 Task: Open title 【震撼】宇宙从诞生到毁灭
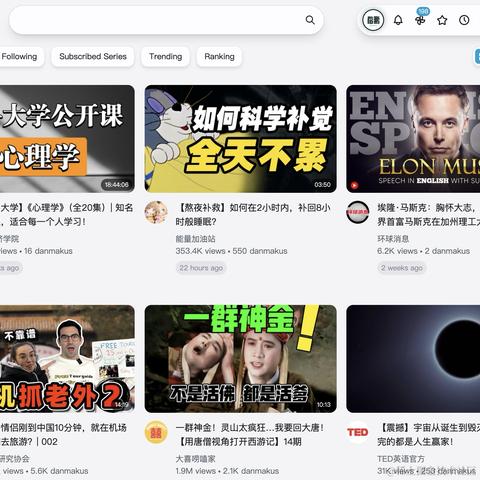pyautogui.click(x=429, y=435)
